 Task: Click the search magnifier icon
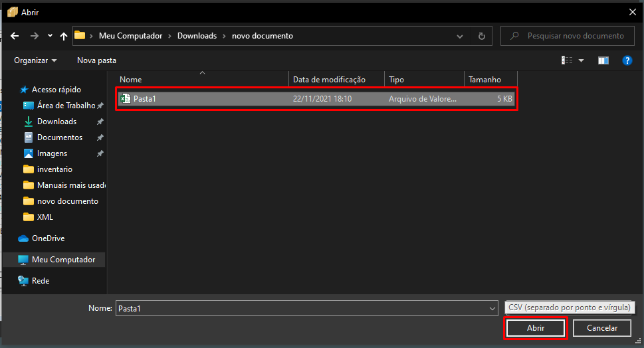point(514,36)
